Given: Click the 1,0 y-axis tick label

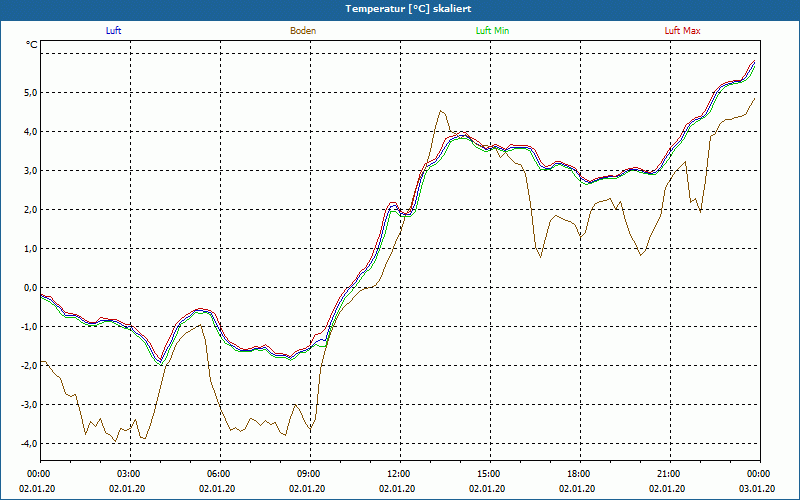Looking at the screenshot, I should 30,249.
